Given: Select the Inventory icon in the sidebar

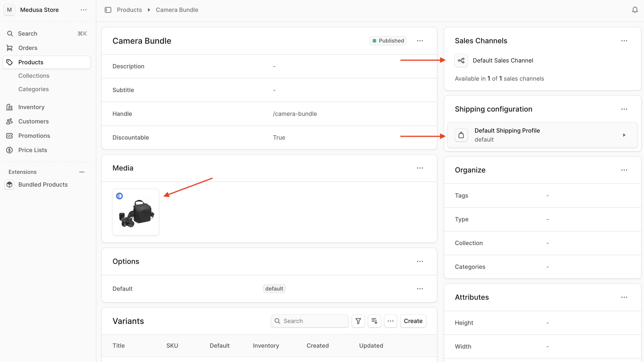Looking at the screenshot, I should [9, 107].
